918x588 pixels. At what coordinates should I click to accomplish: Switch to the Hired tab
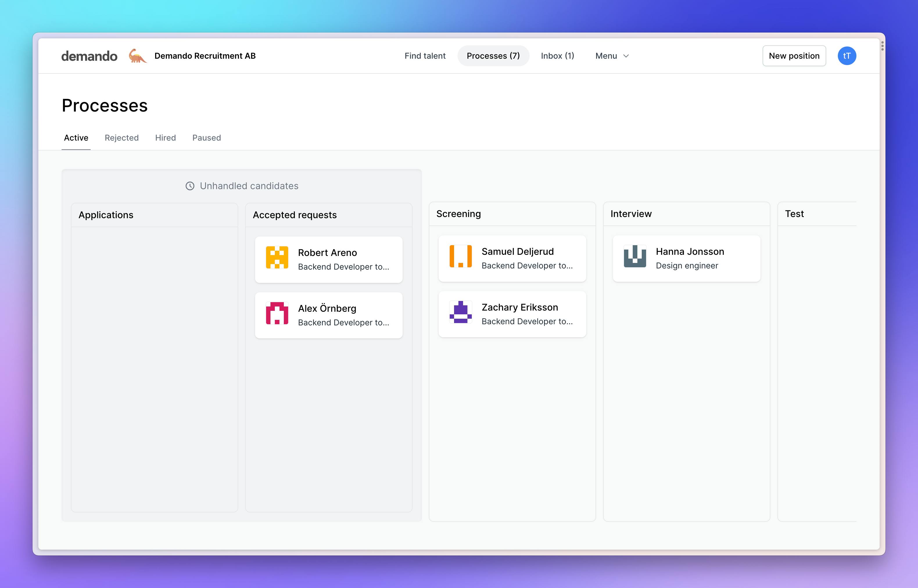tap(165, 138)
